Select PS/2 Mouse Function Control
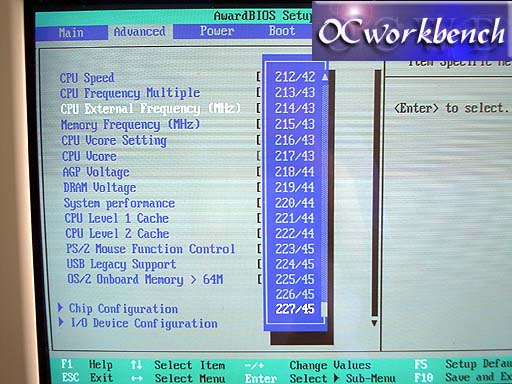This screenshot has width=512, height=384. click(150, 249)
